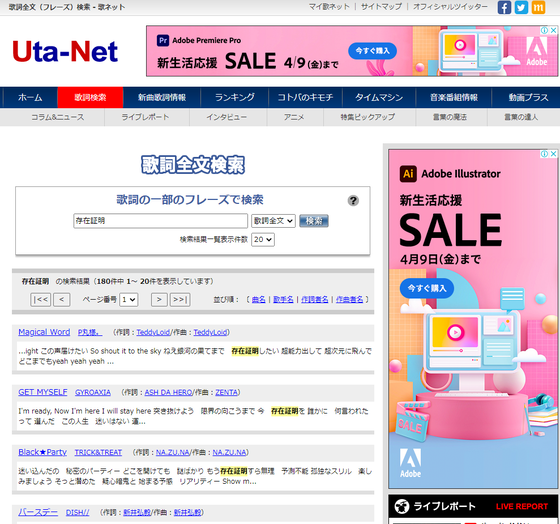Open the Twitter bird icon
Screen dimensions: 560x524
click(x=521, y=7)
